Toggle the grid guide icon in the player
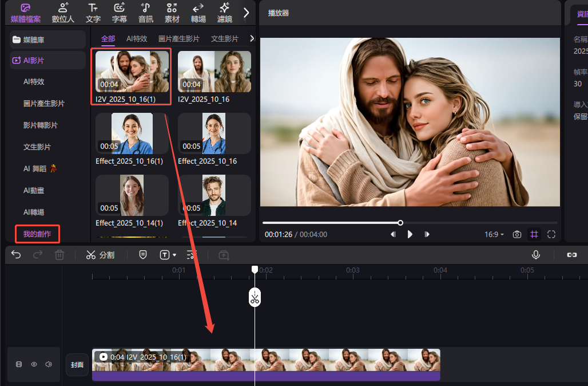This screenshot has width=588, height=386. point(534,234)
